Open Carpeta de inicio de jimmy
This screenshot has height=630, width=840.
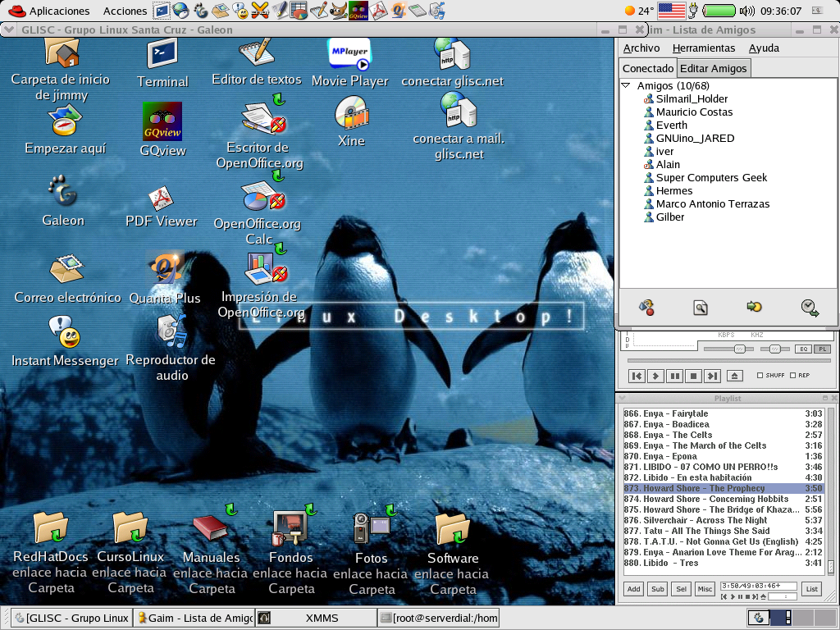click(62, 53)
